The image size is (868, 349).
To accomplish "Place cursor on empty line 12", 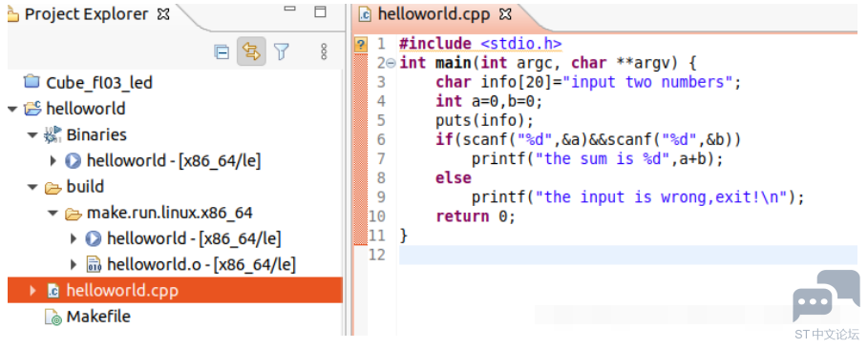I will [x=627, y=255].
